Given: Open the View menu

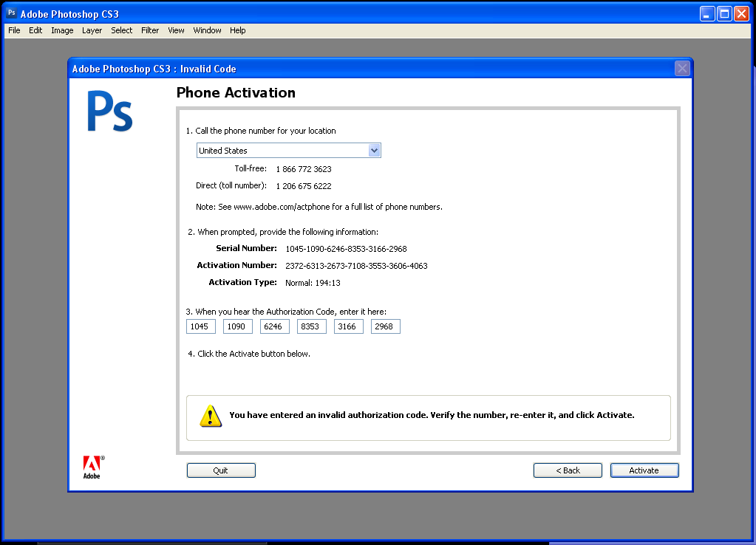Looking at the screenshot, I should pos(176,30).
